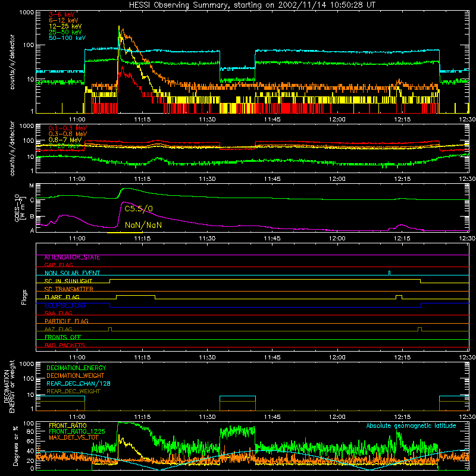Select the FLARE_FLAG label
This screenshot has width=476, height=476.
coord(62,297)
